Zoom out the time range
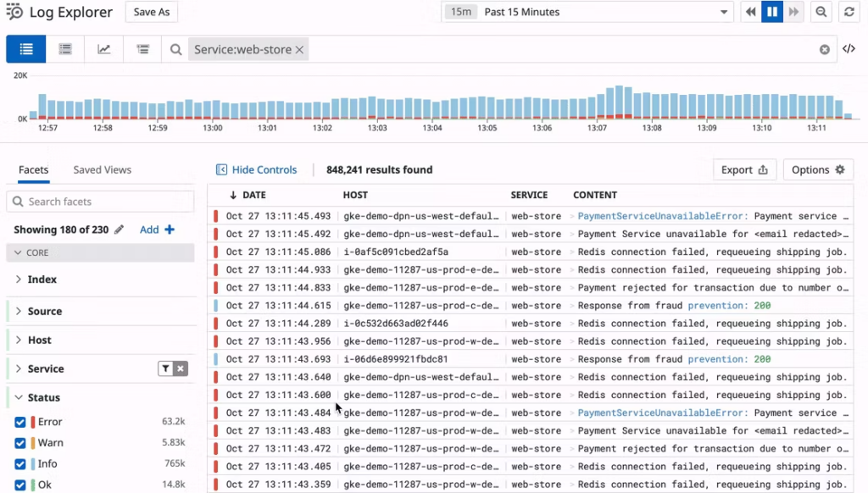868x493 pixels. tap(821, 12)
